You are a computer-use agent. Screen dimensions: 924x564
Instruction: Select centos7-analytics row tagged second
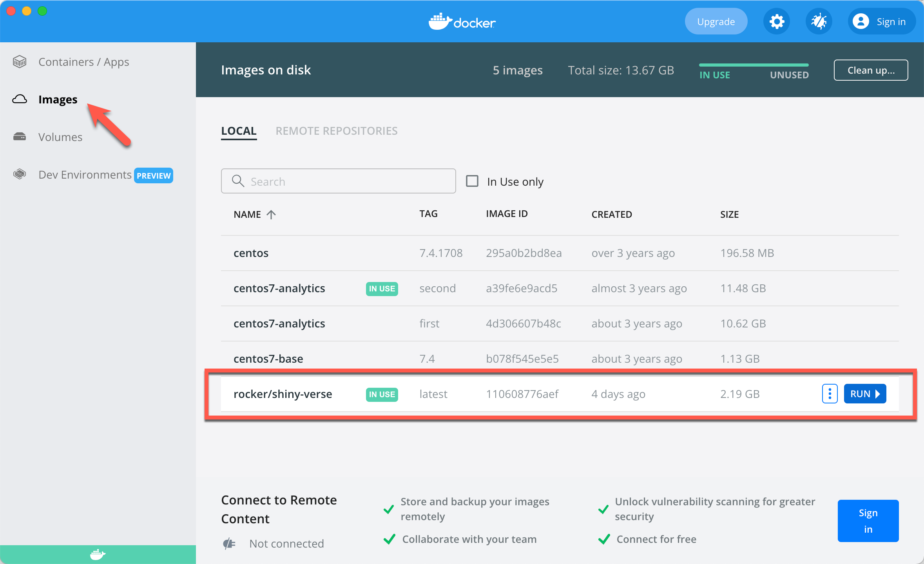click(x=560, y=288)
